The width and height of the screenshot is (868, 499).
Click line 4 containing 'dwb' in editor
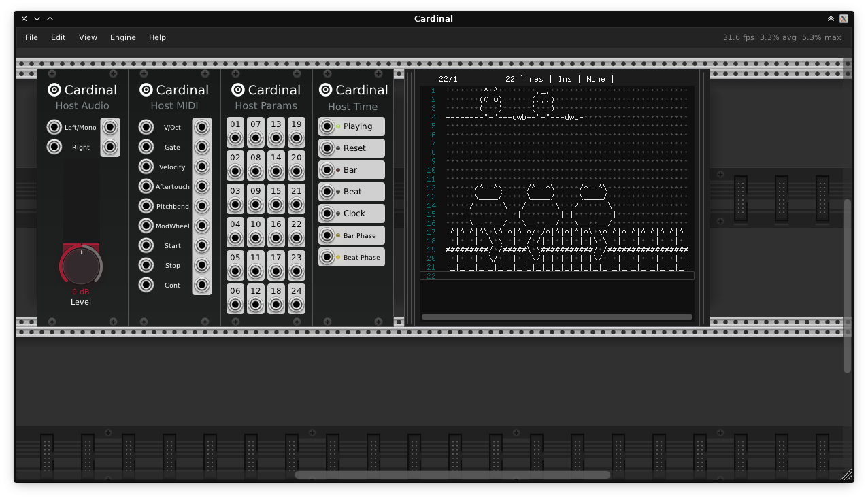tap(556, 117)
